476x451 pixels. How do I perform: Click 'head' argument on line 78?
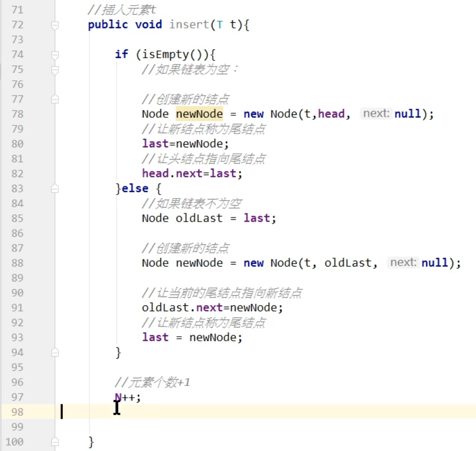(x=331, y=114)
